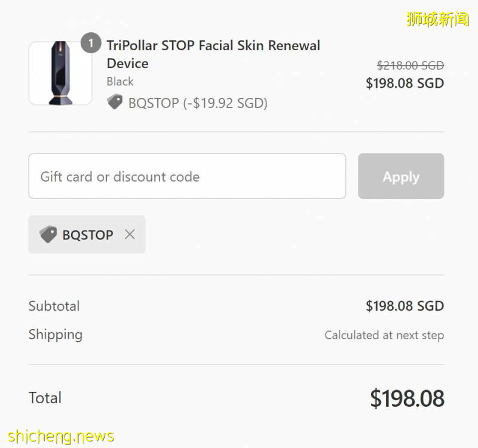Viewport: 478px width, 448px height.
Task: Click the BQSTOP (-$19.92 SGD) discount text
Action: pyautogui.click(x=198, y=103)
